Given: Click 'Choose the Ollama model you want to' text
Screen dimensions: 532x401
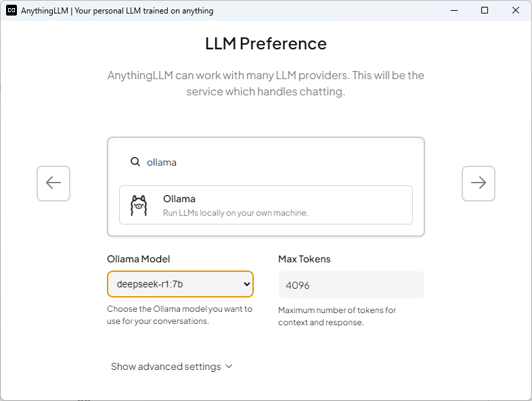Looking at the screenshot, I should pyautogui.click(x=179, y=309).
